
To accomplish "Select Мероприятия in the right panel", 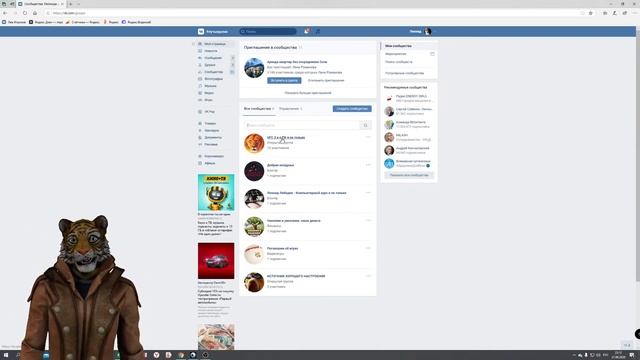I will 396,54.
